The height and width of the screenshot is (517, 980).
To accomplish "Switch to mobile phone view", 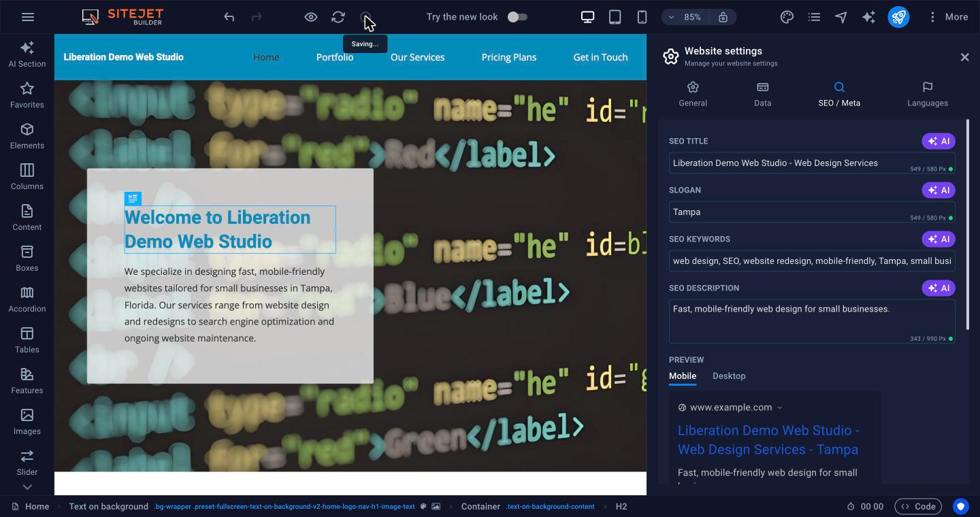I will (642, 17).
